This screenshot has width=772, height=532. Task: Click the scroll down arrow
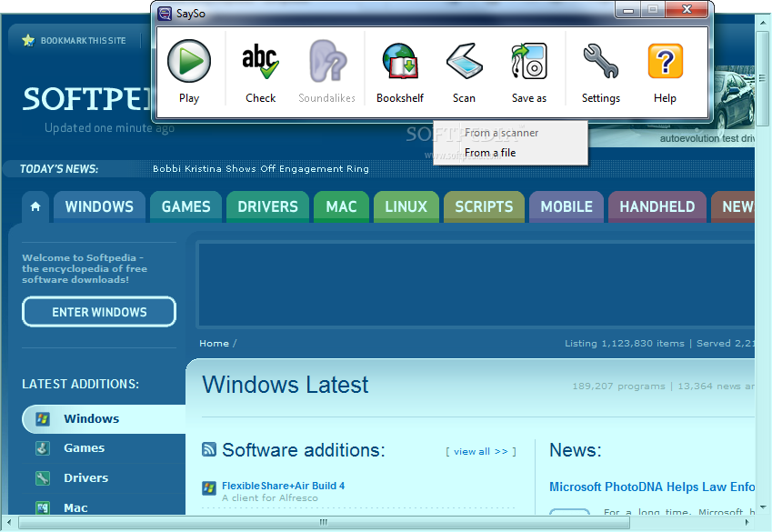[763, 507]
